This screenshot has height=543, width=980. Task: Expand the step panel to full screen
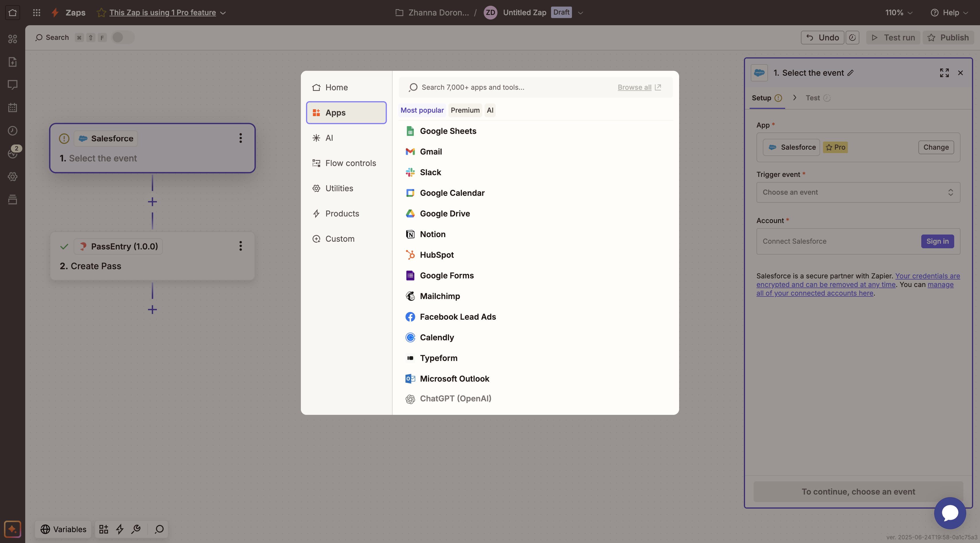[944, 73]
